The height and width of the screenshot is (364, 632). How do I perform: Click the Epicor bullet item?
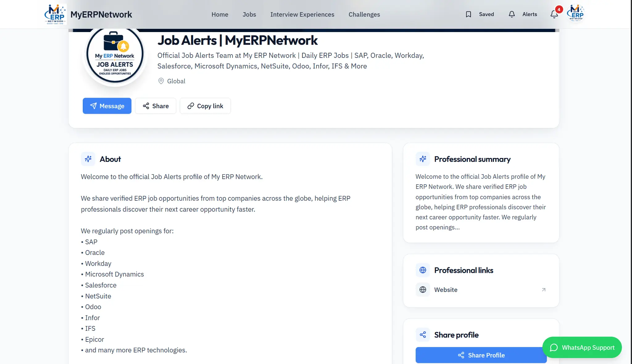coord(93,339)
